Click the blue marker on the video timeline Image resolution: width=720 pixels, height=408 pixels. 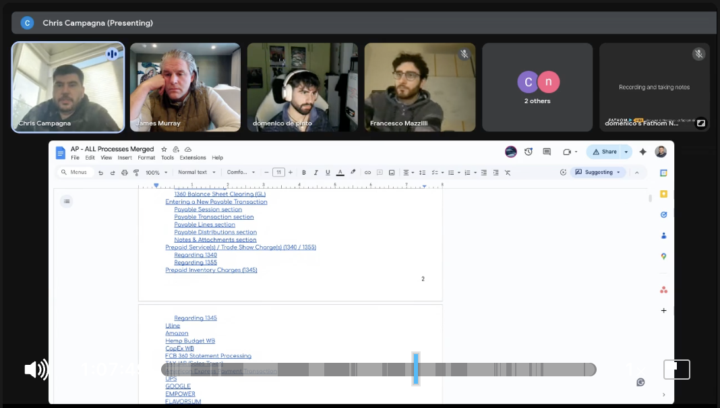click(416, 368)
